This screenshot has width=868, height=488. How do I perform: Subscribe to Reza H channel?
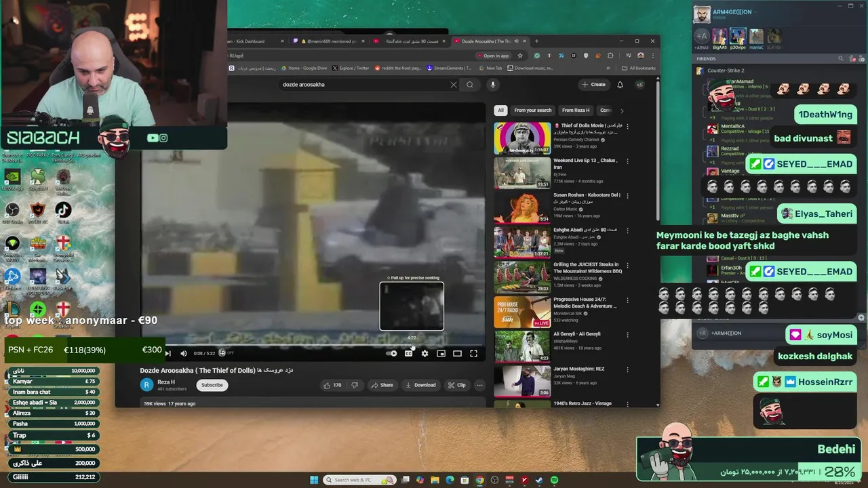[212, 385]
